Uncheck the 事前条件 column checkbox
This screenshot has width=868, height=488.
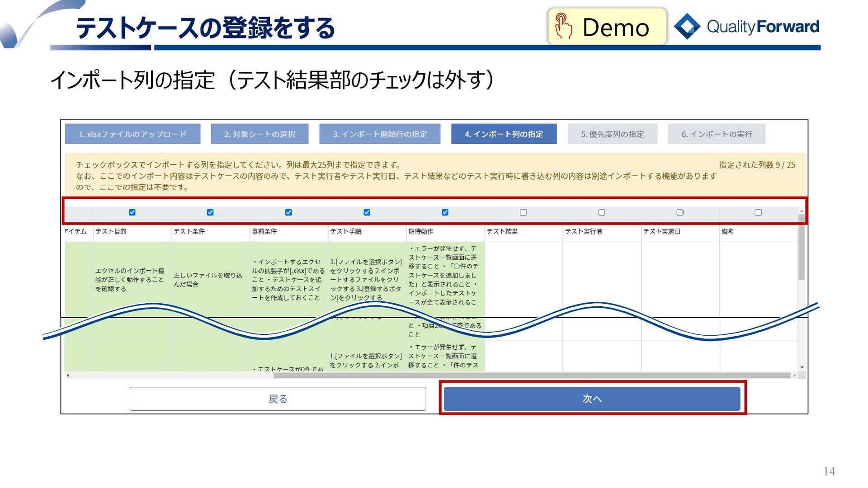288,212
